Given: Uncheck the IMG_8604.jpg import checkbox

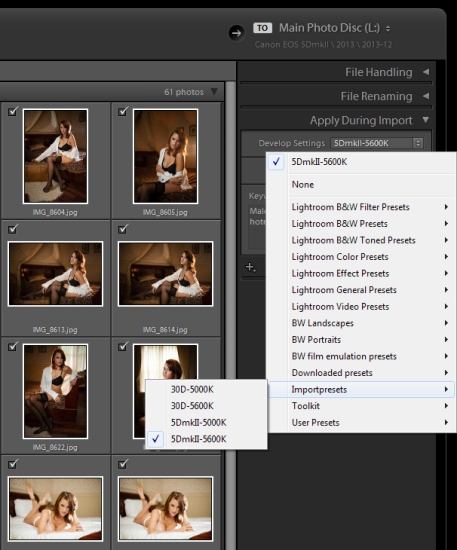Looking at the screenshot, I should [x=13, y=111].
